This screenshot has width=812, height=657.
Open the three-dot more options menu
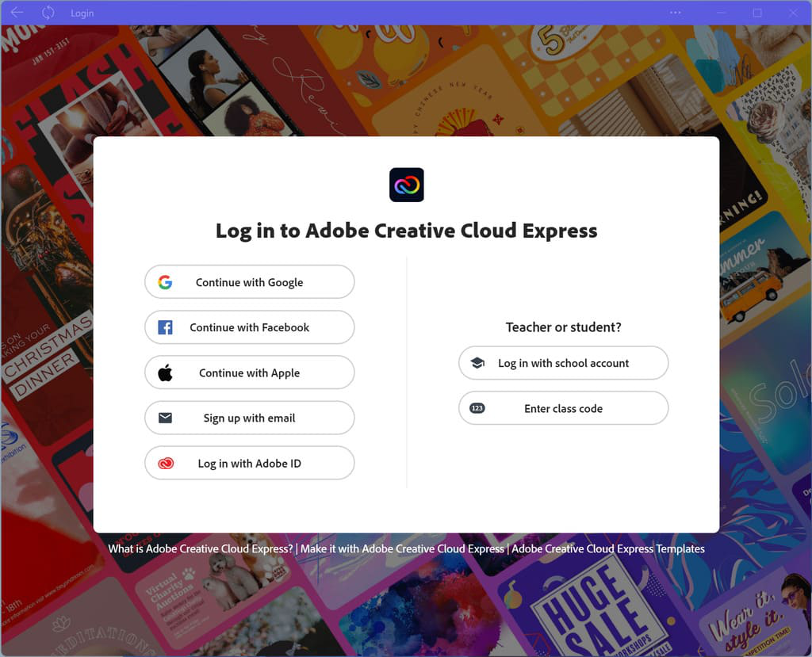tap(676, 13)
